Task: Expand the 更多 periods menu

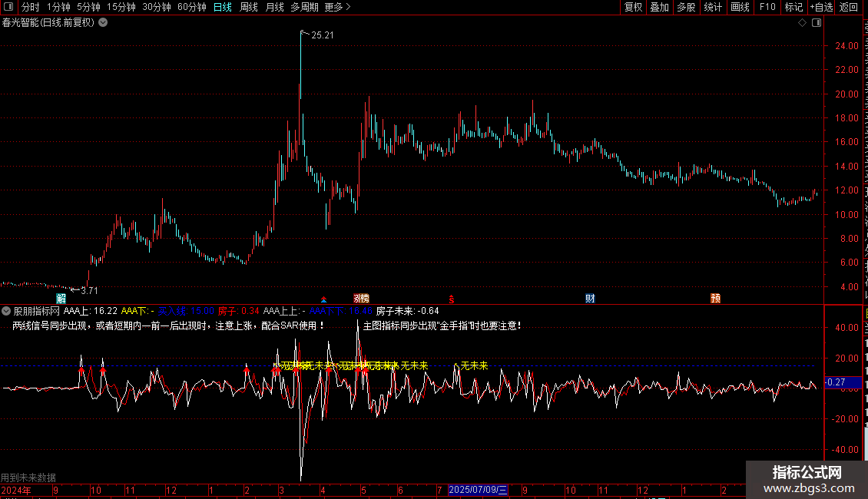Action: tap(337, 7)
